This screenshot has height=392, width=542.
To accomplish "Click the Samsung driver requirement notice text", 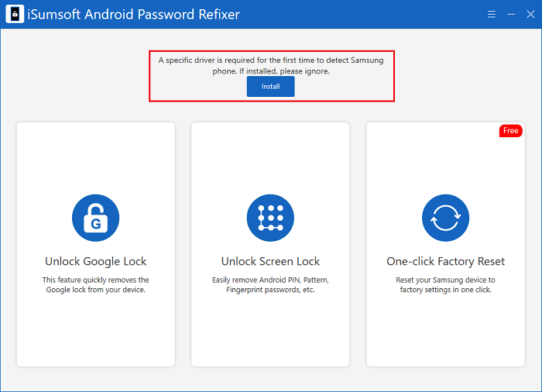I will [271, 65].
